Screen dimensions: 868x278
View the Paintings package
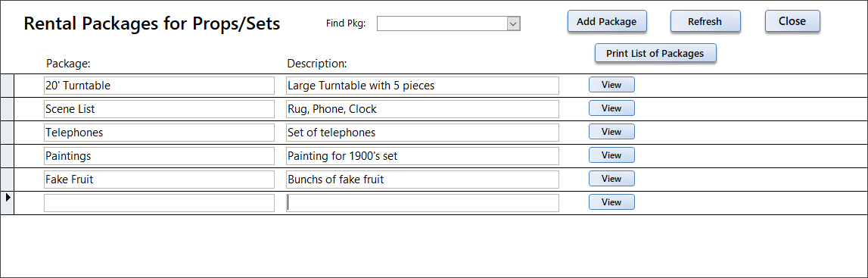pos(611,155)
